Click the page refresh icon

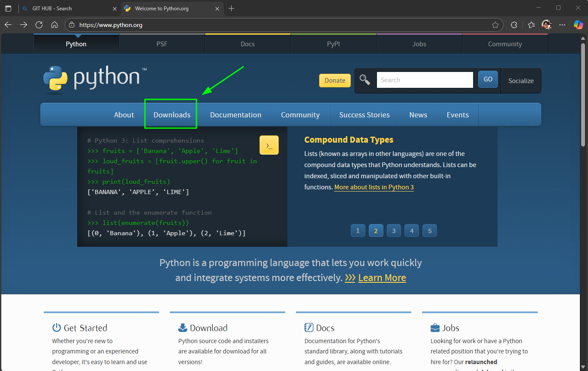pos(39,25)
